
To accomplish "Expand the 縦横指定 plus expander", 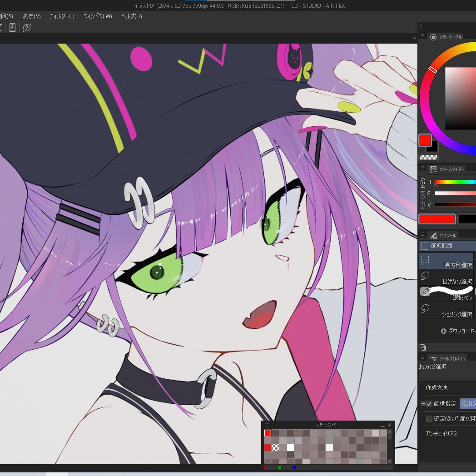I will click(x=422, y=403).
